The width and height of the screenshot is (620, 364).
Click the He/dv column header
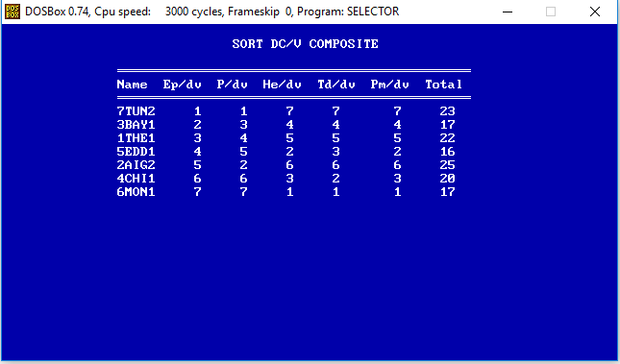tap(282, 85)
